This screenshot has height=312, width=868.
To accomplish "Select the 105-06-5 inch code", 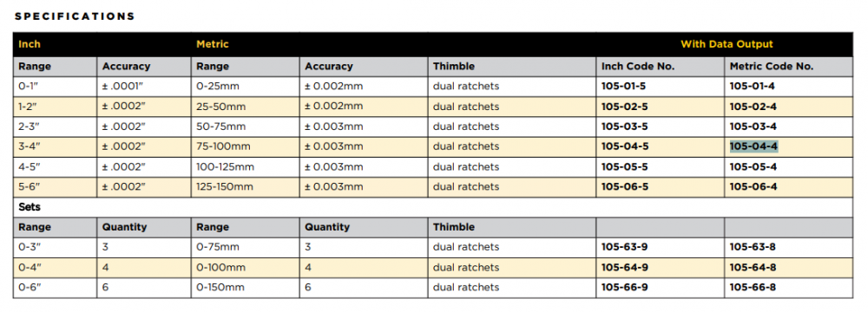I will pyautogui.click(x=624, y=187).
